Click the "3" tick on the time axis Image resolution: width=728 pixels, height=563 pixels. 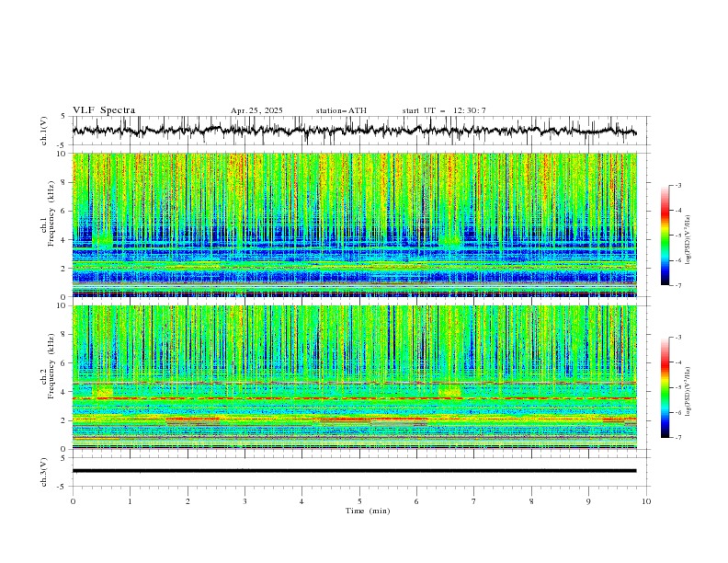245,501
